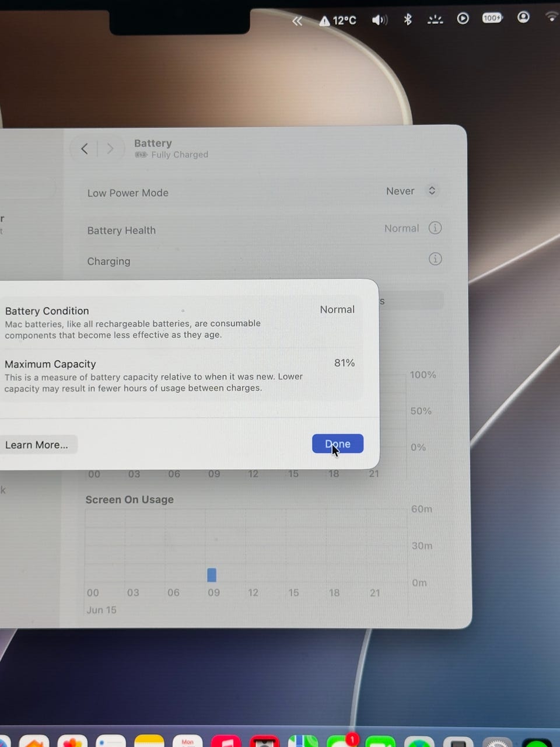560x747 pixels.
Task: Open the 12°C weather menu bar item
Action: click(338, 20)
